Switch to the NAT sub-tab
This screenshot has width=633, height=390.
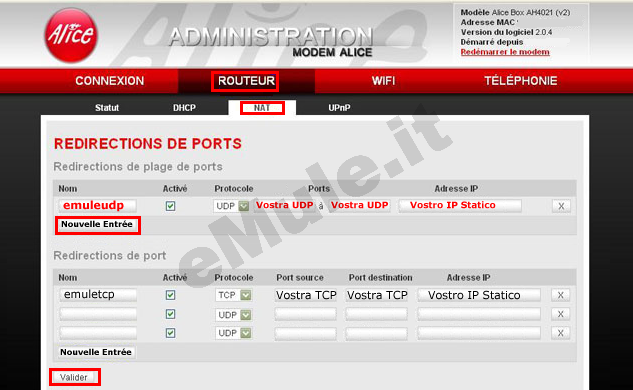click(x=262, y=108)
